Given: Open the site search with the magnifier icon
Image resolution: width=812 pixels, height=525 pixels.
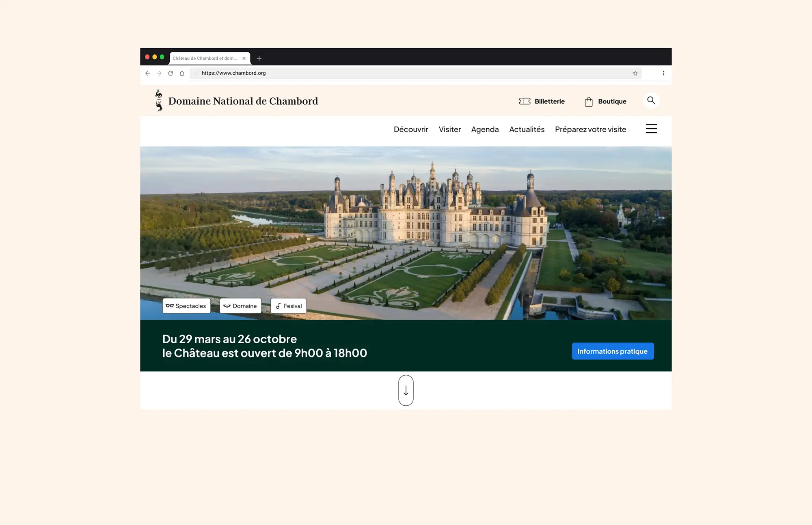Looking at the screenshot, I should click(651, 100).
